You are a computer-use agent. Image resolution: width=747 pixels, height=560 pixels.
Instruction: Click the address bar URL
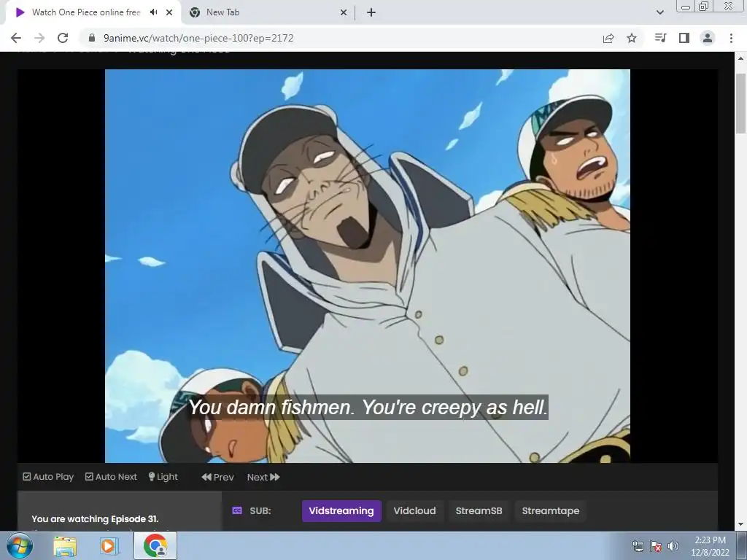[x=198, y=38]
